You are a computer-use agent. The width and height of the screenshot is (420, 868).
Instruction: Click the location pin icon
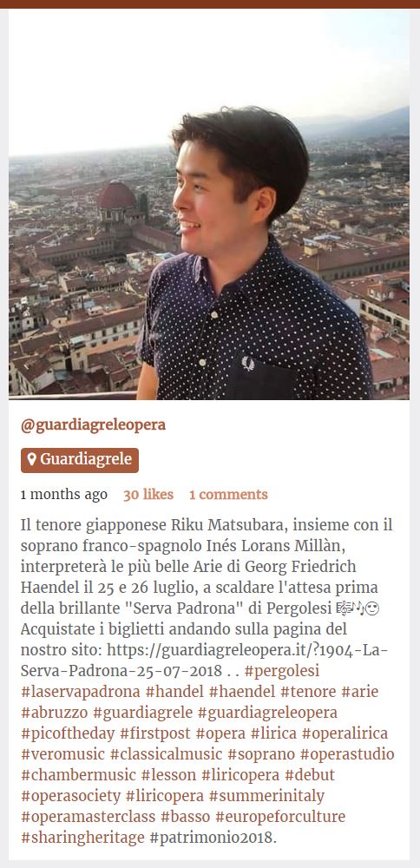(31, 459)
